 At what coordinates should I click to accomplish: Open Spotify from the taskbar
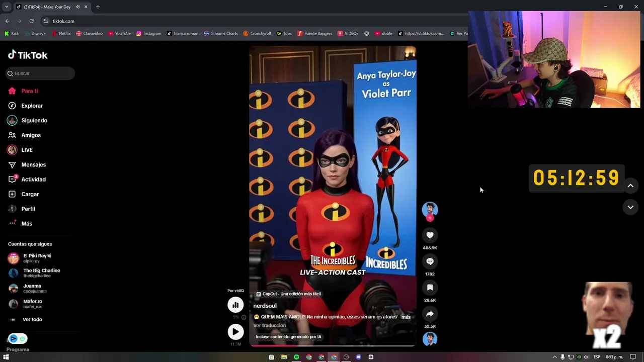(x=296, y=357)
